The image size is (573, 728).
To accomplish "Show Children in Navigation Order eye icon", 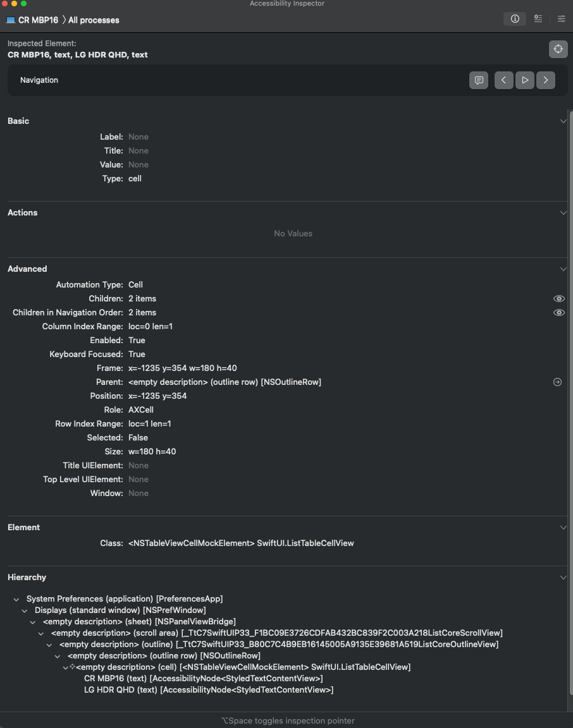I will (559, 312).
